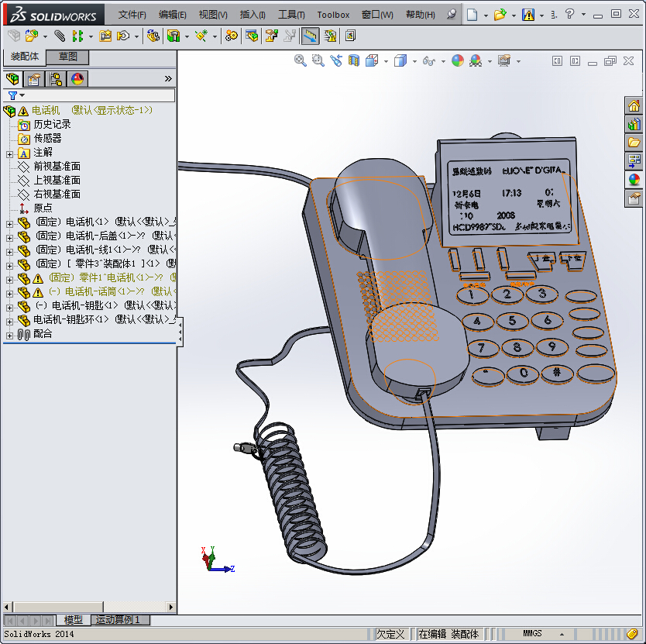Click the Previous View icon
This screenshot has width=646, height=644.
pos(335,61)
